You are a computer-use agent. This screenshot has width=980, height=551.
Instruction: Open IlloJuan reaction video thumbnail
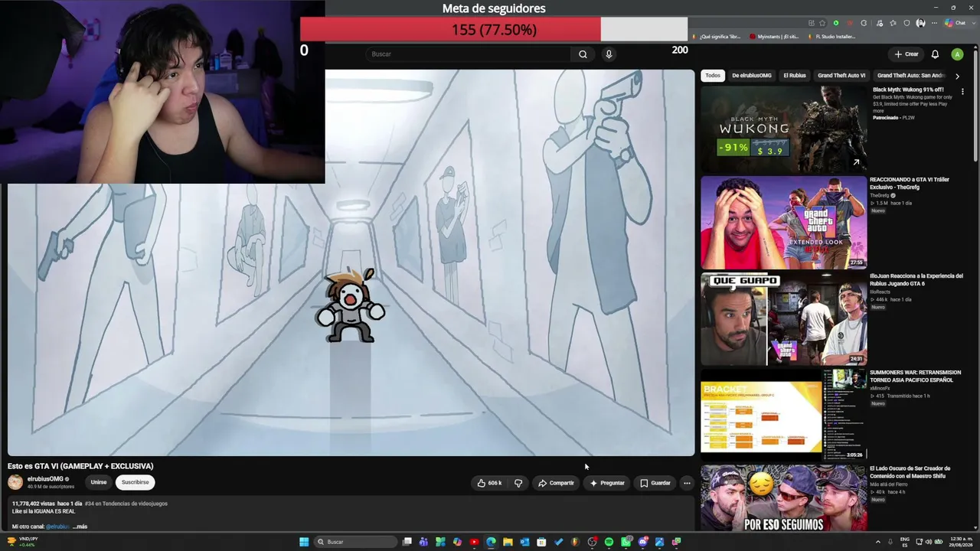784,319
